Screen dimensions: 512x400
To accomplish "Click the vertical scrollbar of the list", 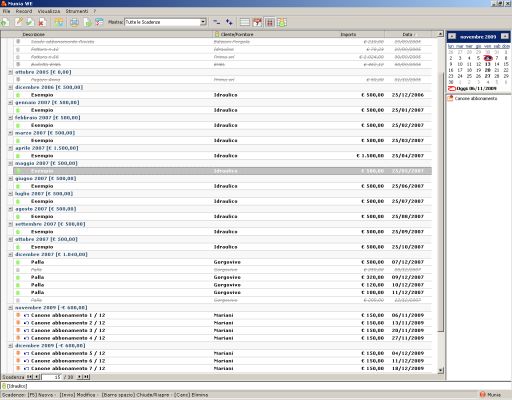I will [440, 202].
